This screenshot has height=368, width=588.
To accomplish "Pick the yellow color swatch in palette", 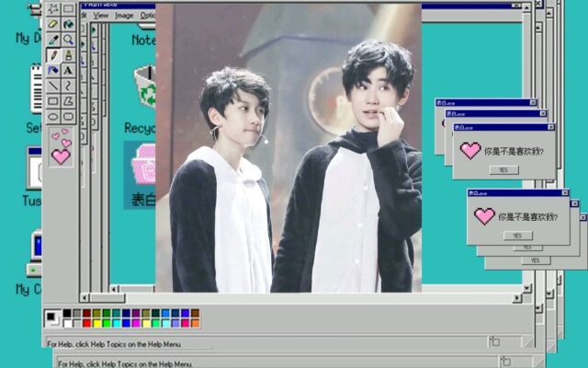I will 96,323.
